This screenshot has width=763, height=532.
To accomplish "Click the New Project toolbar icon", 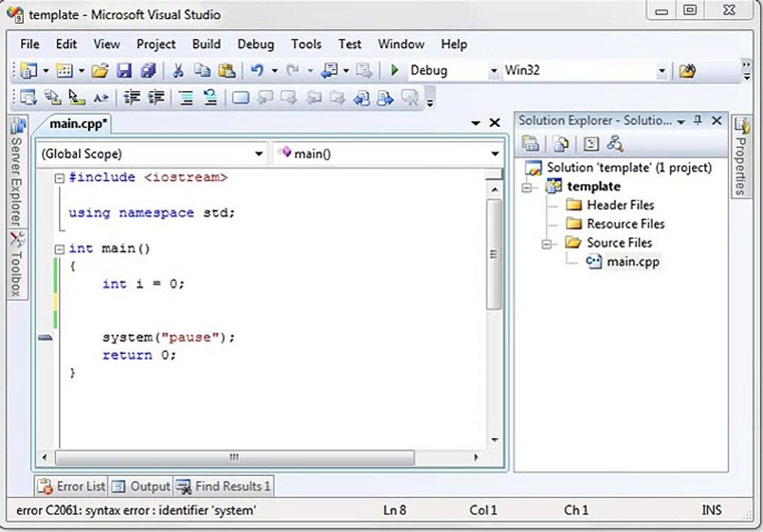I will (x=29, y=70).
